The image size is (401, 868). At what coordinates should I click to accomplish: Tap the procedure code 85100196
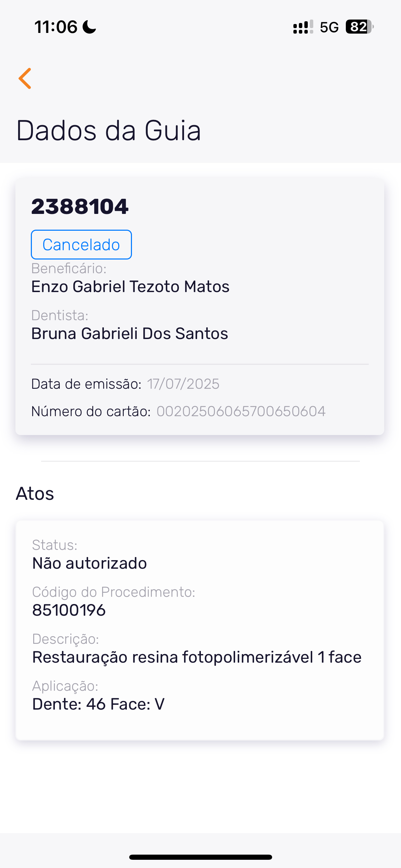click(69, 610)
